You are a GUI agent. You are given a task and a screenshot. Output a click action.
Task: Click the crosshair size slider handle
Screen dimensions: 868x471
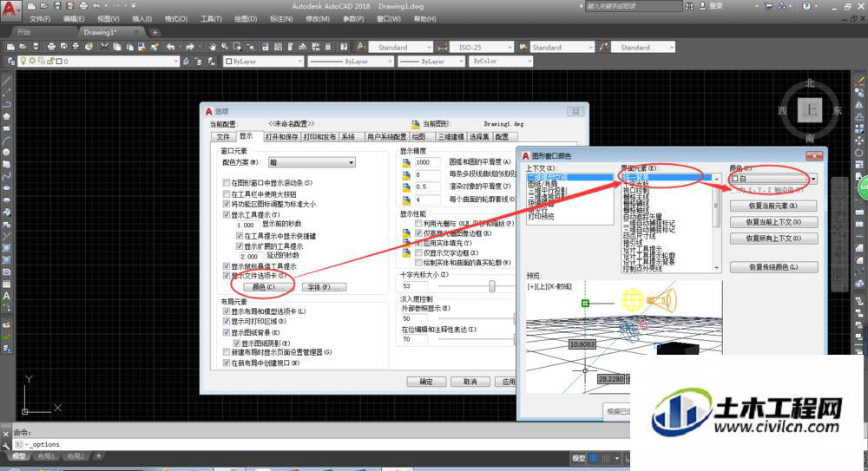pyautogui.click(x=491, y=285)
